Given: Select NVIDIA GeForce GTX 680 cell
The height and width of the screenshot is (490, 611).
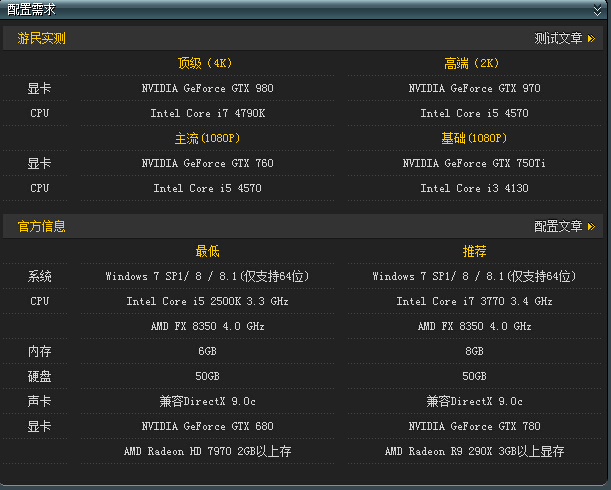Looking at the screenshot, I should click(207, 426).
